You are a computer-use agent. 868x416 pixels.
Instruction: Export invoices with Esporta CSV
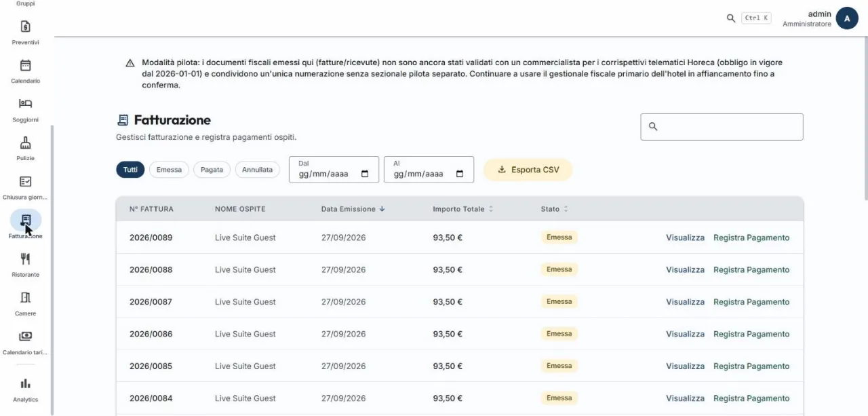(x=528, y=170)
